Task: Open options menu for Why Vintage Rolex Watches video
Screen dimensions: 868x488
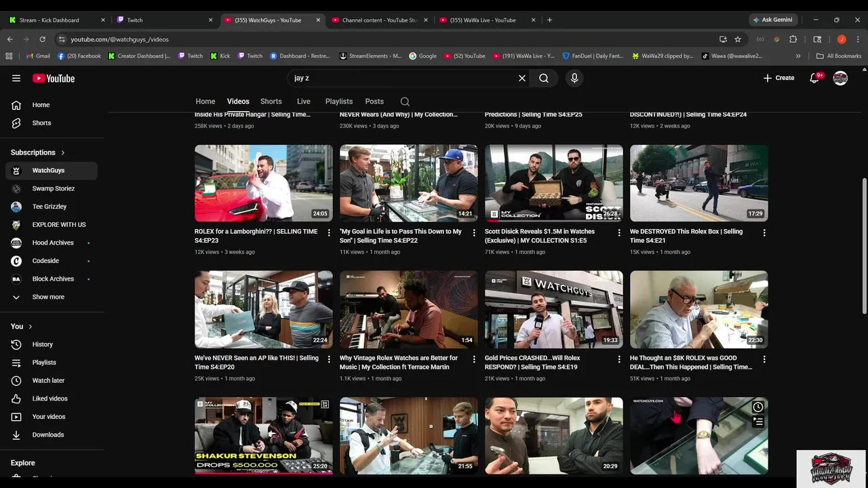Action: 474,359
